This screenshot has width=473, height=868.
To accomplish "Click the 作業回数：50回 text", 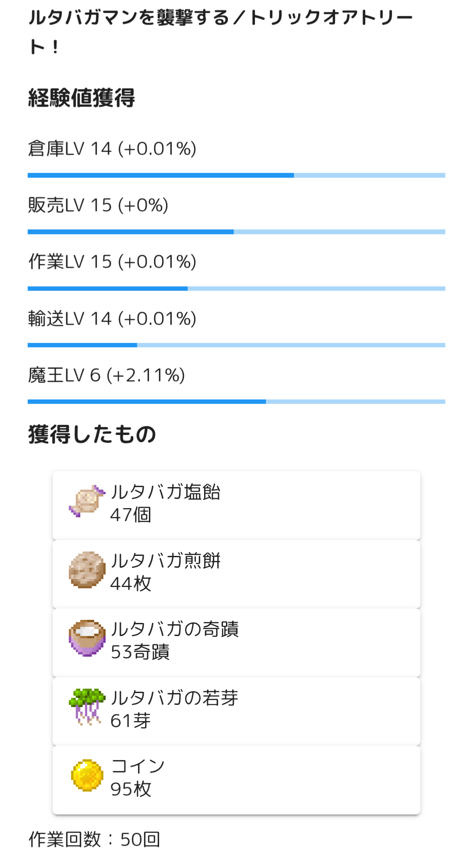I will click(x=94, y=840).
